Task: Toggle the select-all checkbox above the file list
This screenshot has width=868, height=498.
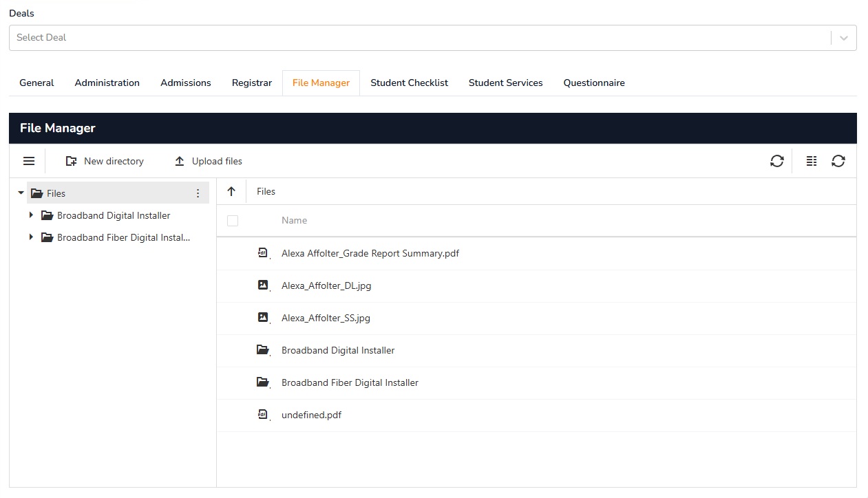Action: [233, 220]
